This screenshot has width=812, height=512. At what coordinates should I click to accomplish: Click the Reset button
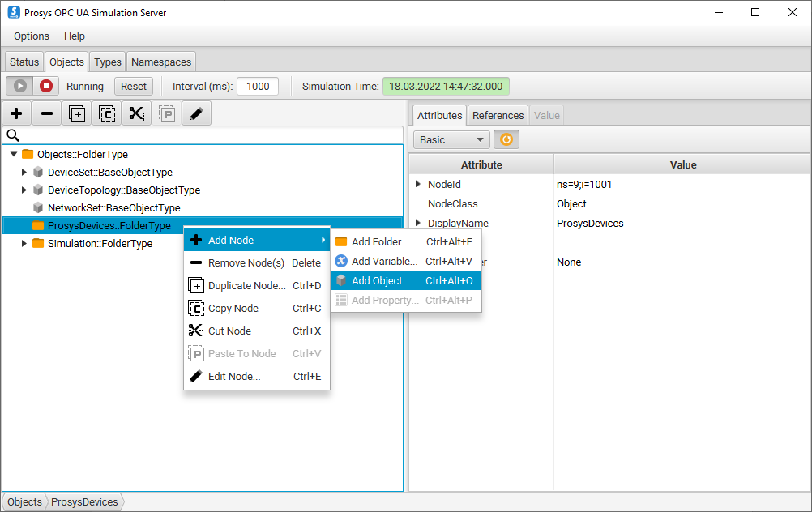tap(134, 86)
